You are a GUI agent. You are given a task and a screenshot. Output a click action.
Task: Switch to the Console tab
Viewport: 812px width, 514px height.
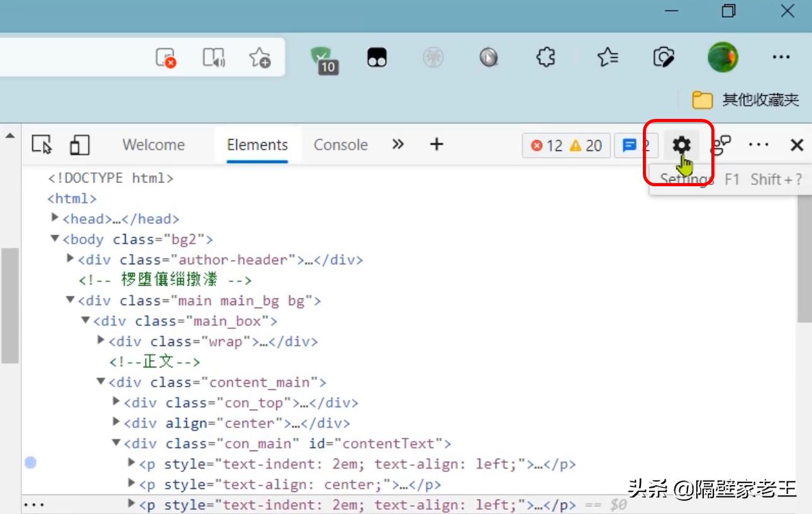coord(340,145)
